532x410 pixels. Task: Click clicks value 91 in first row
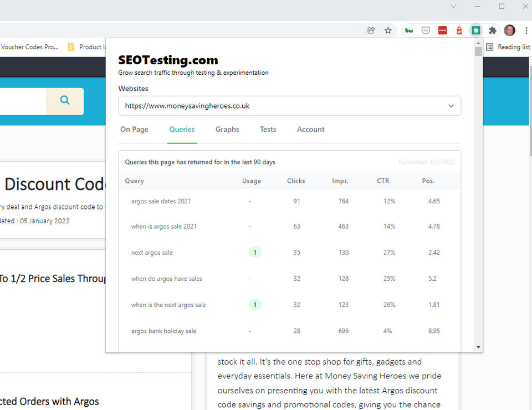[x=296, y=201]
